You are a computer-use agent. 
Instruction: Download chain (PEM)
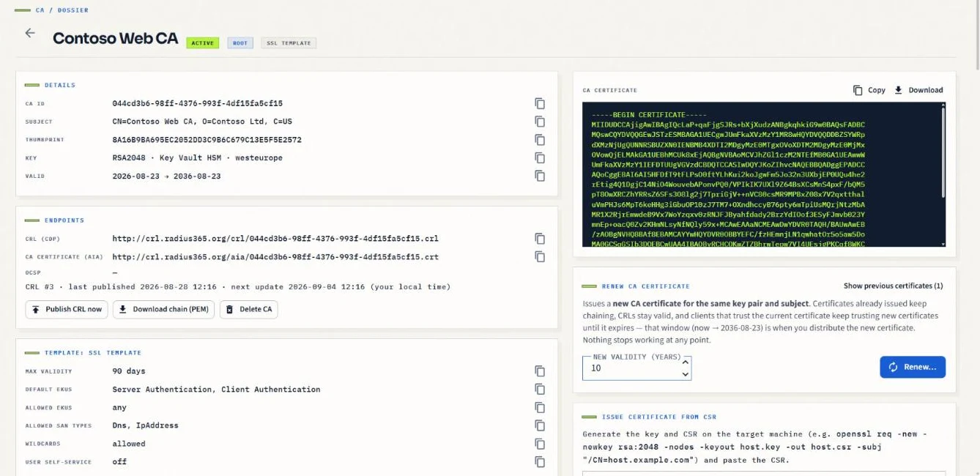pyautogui.click(x=164, y=309)
